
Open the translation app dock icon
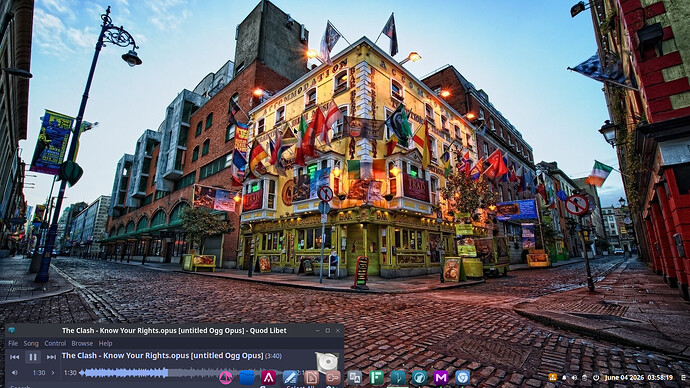355,377
